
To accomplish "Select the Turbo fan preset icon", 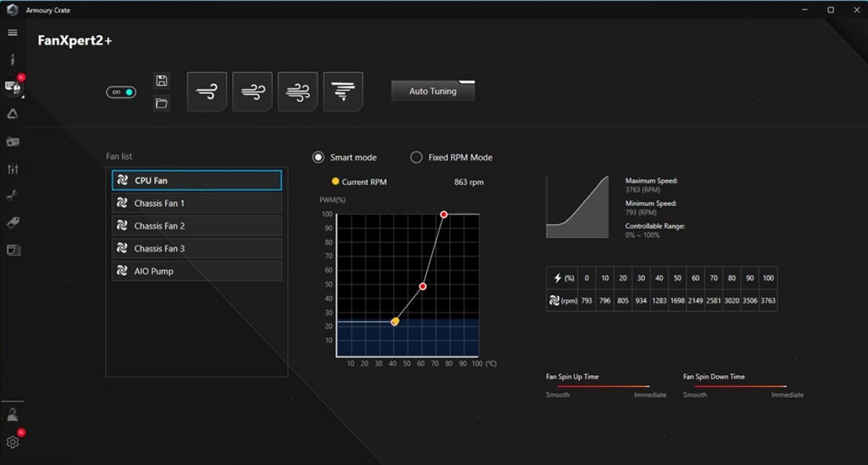I will pos(297,92).
